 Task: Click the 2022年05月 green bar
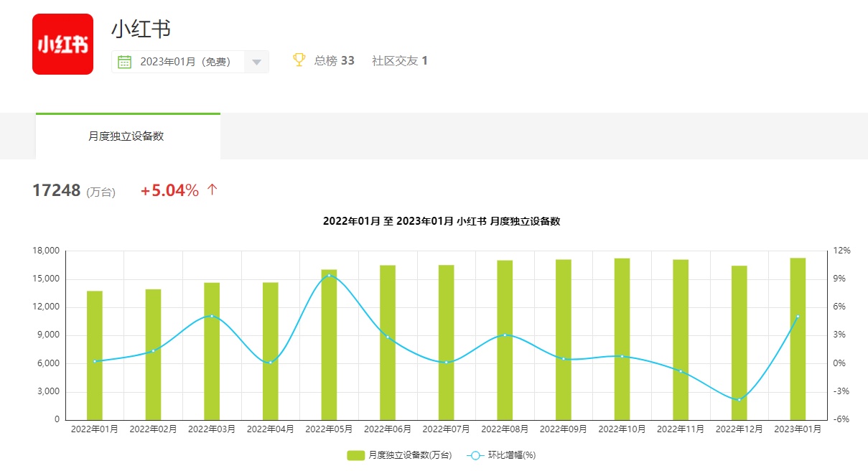(329, 345)
